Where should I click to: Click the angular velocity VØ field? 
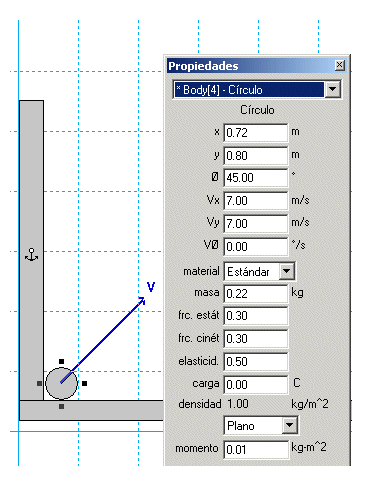click(x=255, y=246)
